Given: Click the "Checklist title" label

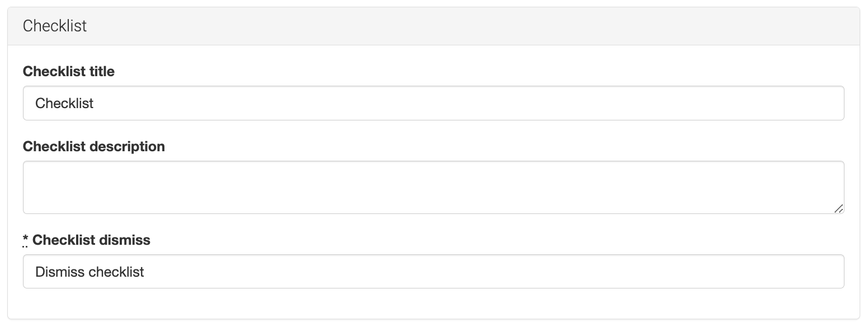Looking at the screenshot, I should pos(69,72).
